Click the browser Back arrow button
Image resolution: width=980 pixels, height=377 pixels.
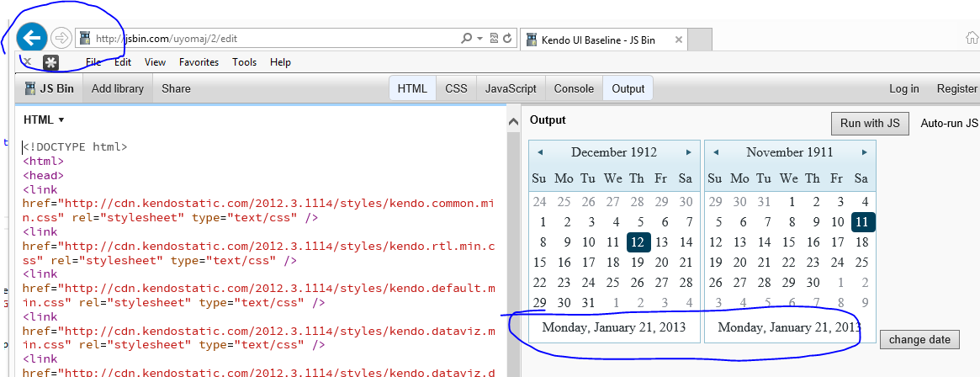point(31,38)
